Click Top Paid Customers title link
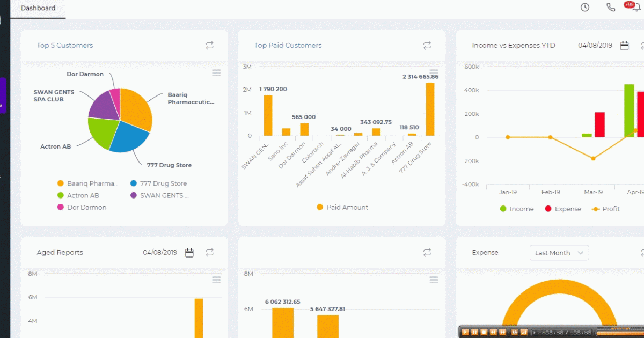The height and width of the screenshot is (338, 644). [x=288, y=46]
